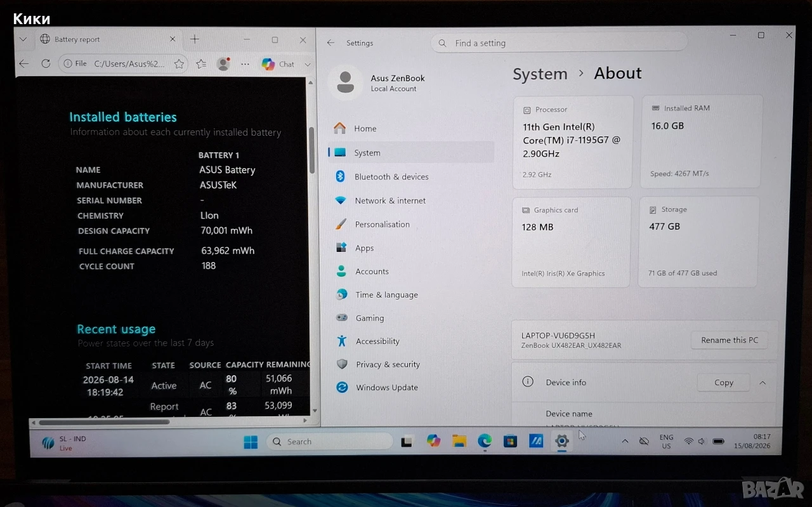This screenshot has height=507, width=812.
Task: Open Time & language settings
Action: 412,294
